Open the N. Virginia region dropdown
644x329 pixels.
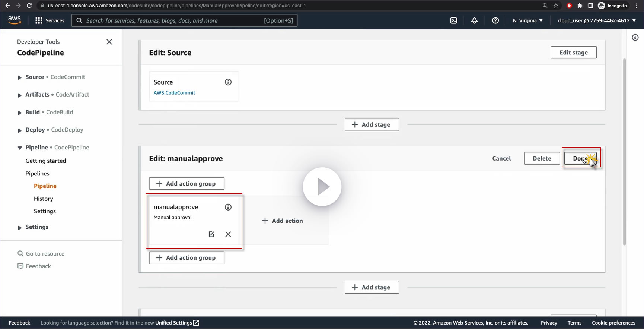click(x=527, y=20)
